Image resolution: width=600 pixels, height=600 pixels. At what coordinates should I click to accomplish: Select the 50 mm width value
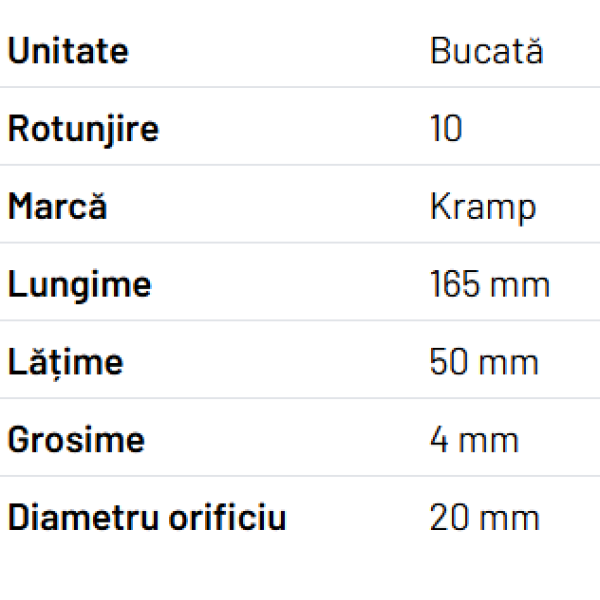[484, 362]
